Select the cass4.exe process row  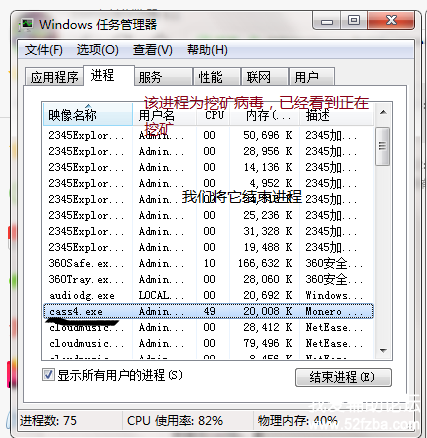point(208,311)
